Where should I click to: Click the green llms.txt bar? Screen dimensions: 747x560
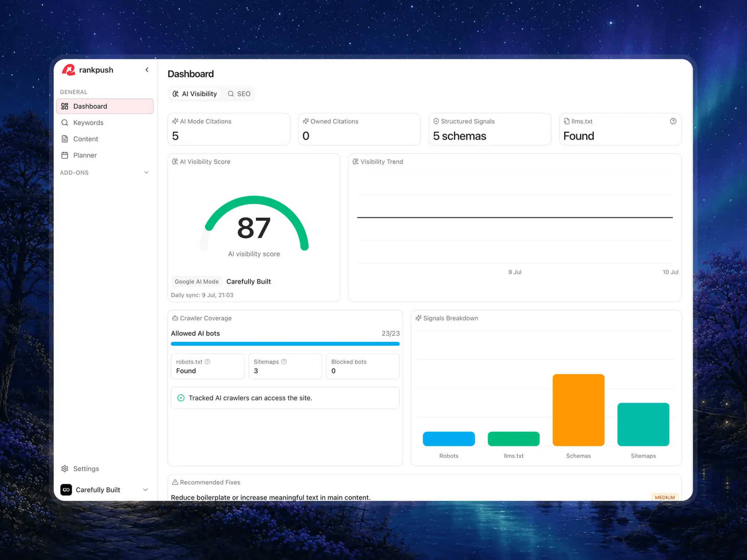pyautogui.click(x=514, y=439)
